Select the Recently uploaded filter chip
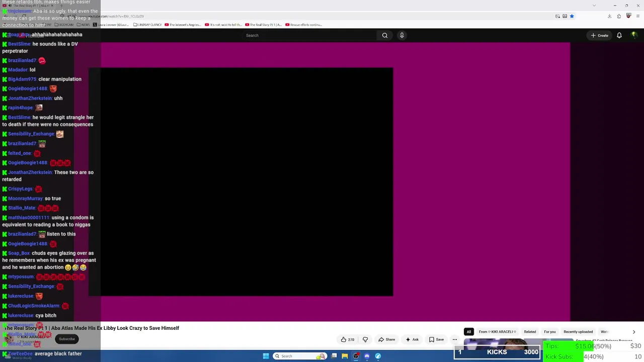Viewport: 644px width, 362px height. click(578, 332)
